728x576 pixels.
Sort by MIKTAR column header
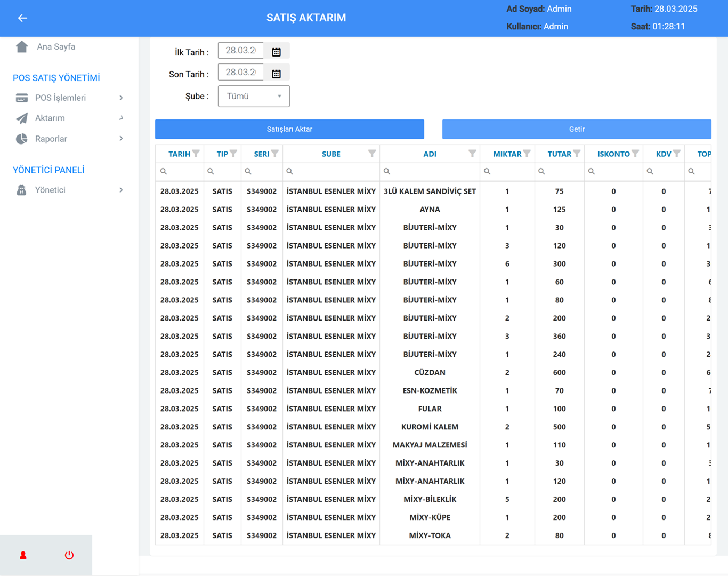click(x=507, y=154)
